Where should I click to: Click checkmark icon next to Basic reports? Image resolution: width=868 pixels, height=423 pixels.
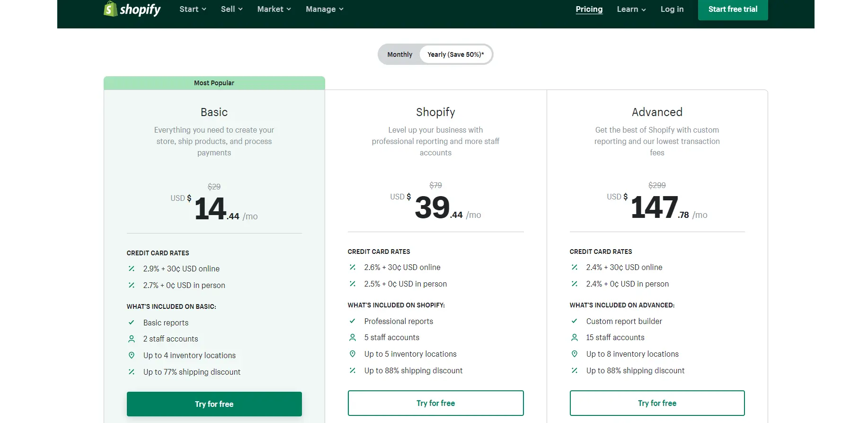click(x=132, y=323)
